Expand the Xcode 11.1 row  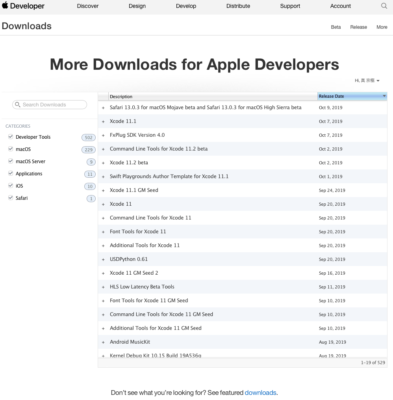(103, 122)
